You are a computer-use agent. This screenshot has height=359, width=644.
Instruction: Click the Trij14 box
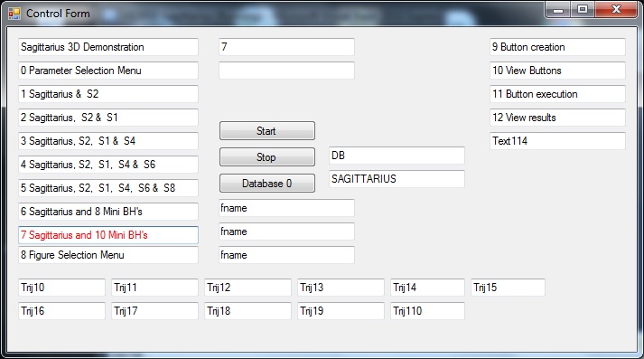(x=427, y=288)
